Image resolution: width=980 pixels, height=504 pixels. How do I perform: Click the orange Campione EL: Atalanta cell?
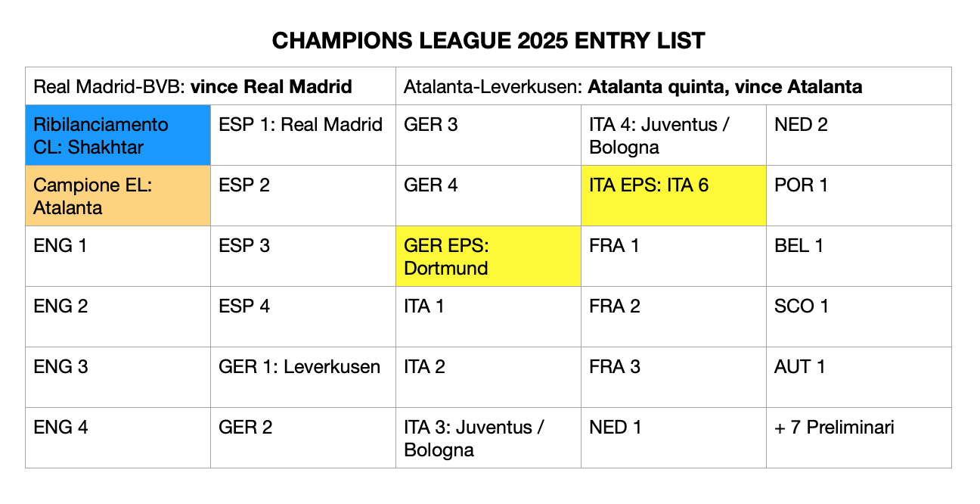click(118, 196)
